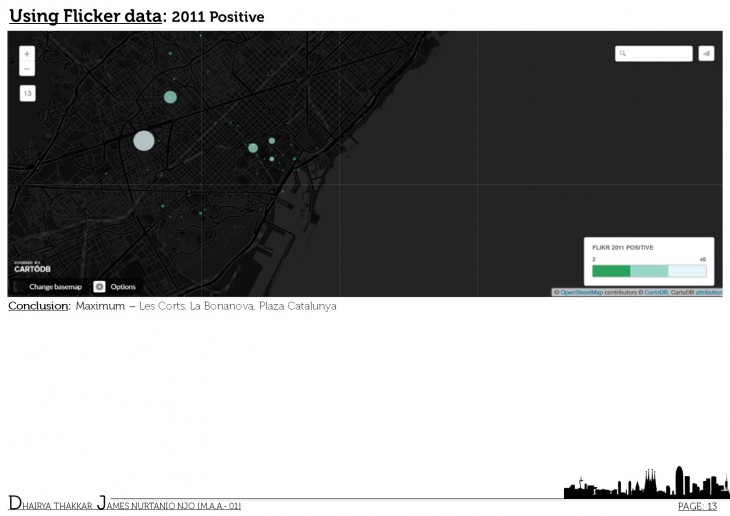Click the largest white bubble marker

[144, 140]
